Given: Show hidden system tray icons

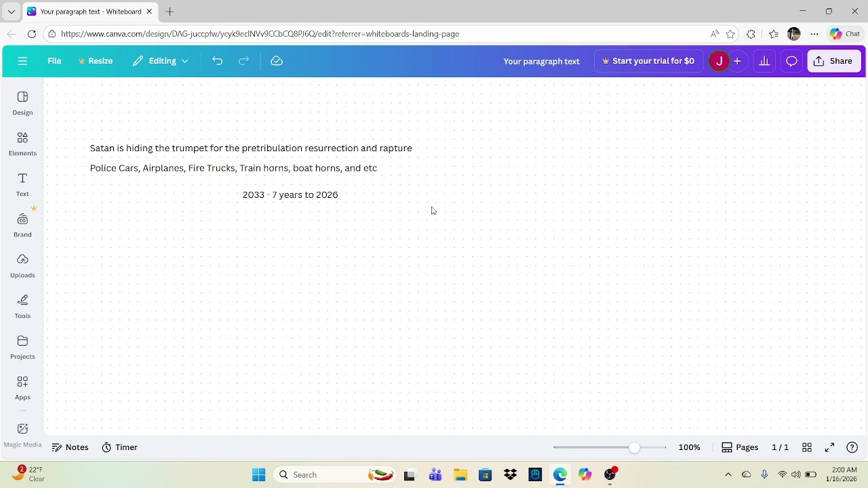Looking at the screenshot, I should pyautogui.click(x=728, y=475).
